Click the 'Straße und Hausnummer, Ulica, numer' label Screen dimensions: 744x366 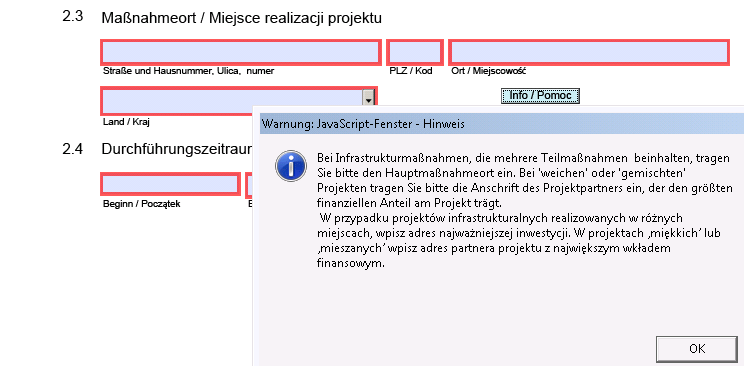coord(188,71)
